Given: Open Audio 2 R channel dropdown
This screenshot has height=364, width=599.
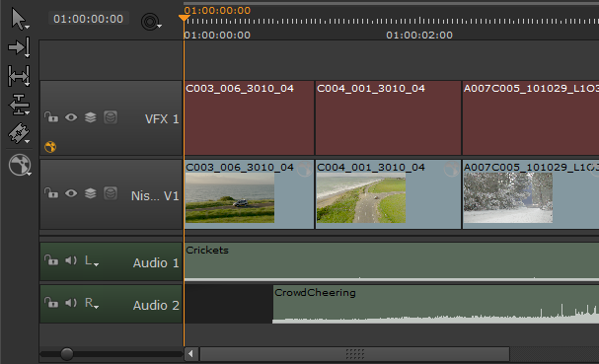Looking at the screenshot, I should (92, 303).
